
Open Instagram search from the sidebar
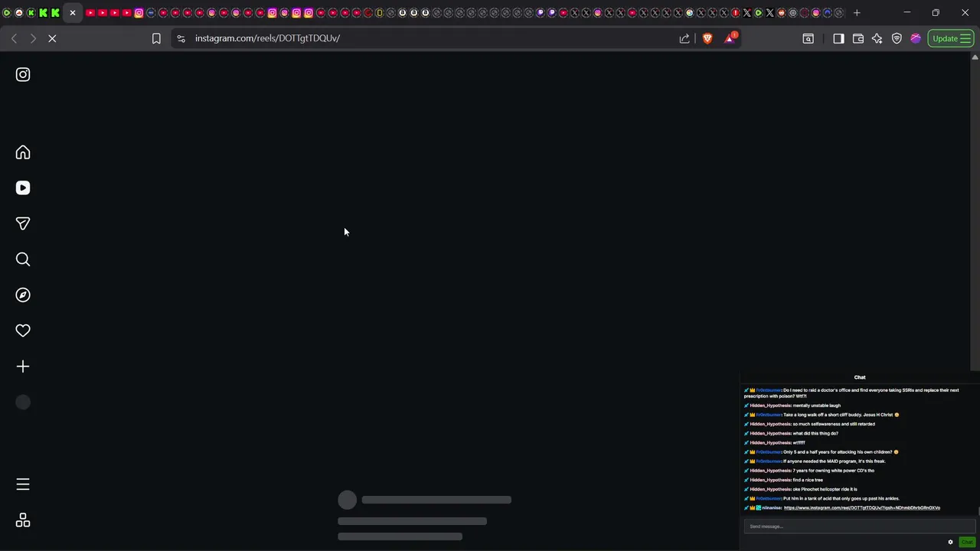click(x=23, y=259)
